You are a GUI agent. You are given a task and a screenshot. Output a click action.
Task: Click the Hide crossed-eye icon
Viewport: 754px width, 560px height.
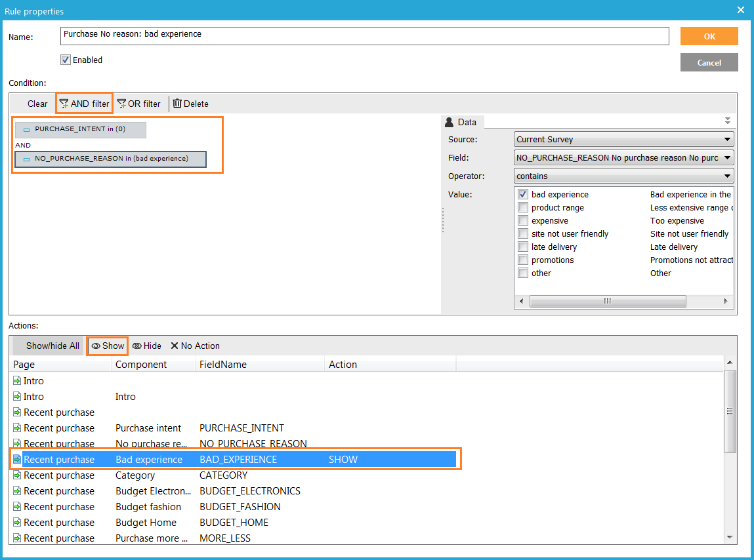(137, 346)
